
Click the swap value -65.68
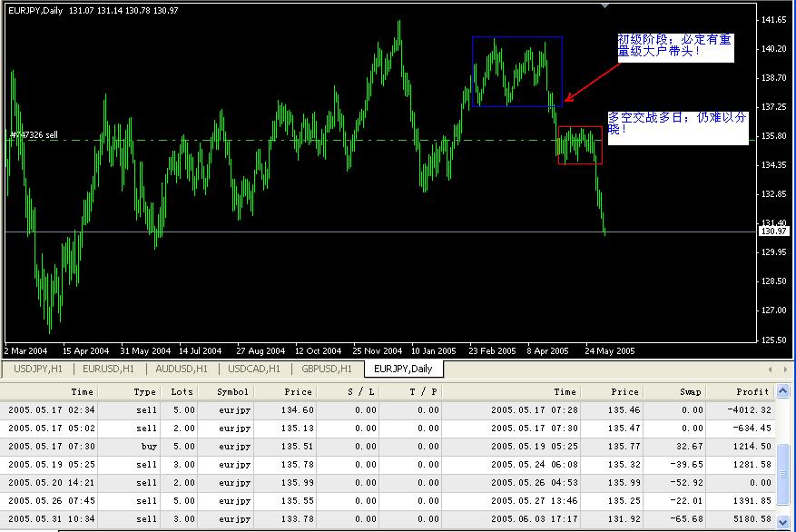pyautogui.click(x=686, y=519)
